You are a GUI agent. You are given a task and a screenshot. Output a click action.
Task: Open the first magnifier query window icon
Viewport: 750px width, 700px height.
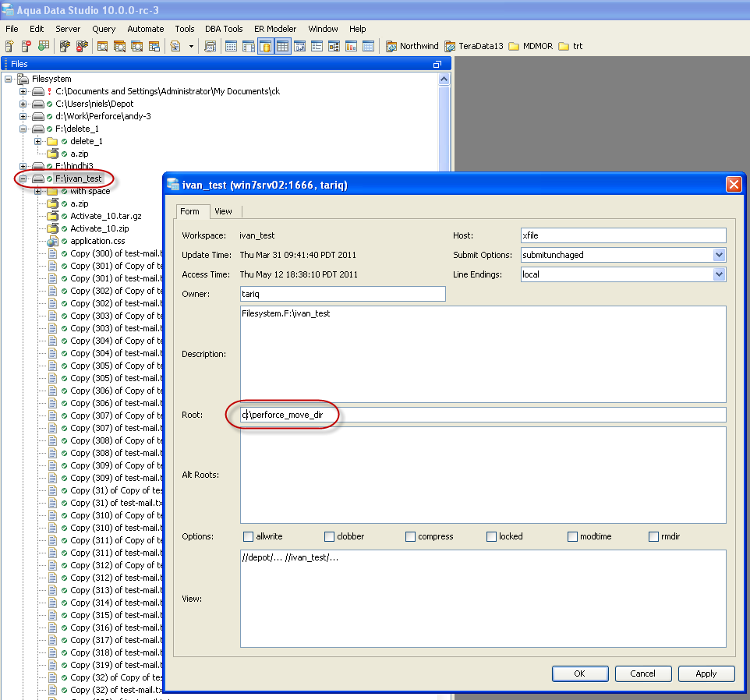102,46
